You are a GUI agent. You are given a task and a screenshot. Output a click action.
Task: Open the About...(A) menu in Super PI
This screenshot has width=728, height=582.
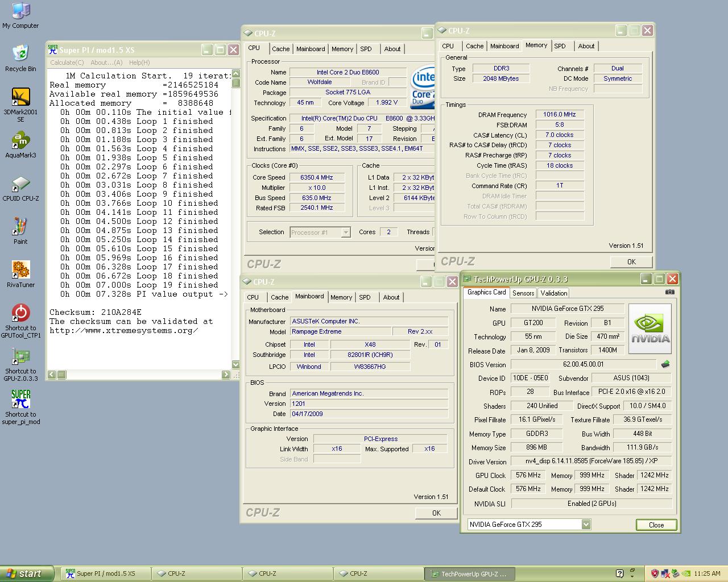pyautogui.click(x=106, y=63)
